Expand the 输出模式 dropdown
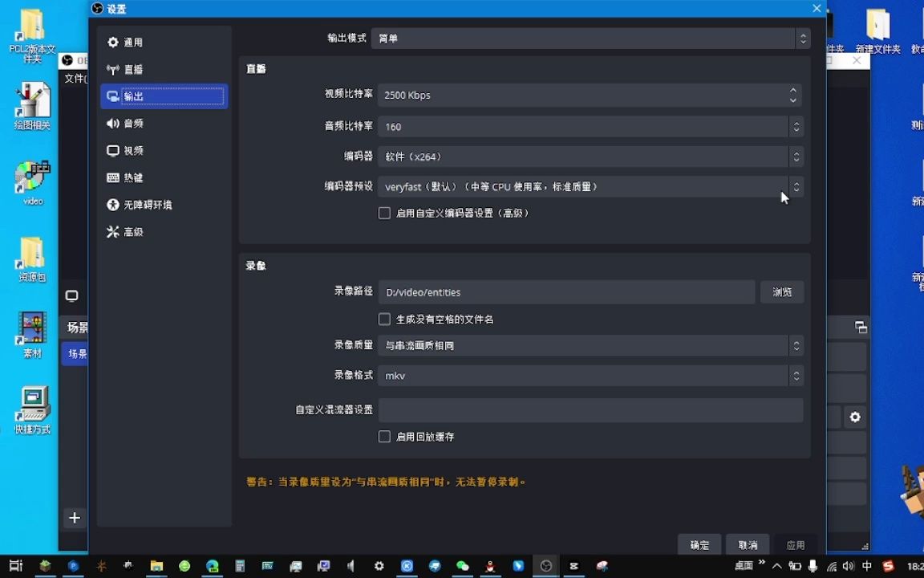 tap(590, 39)
